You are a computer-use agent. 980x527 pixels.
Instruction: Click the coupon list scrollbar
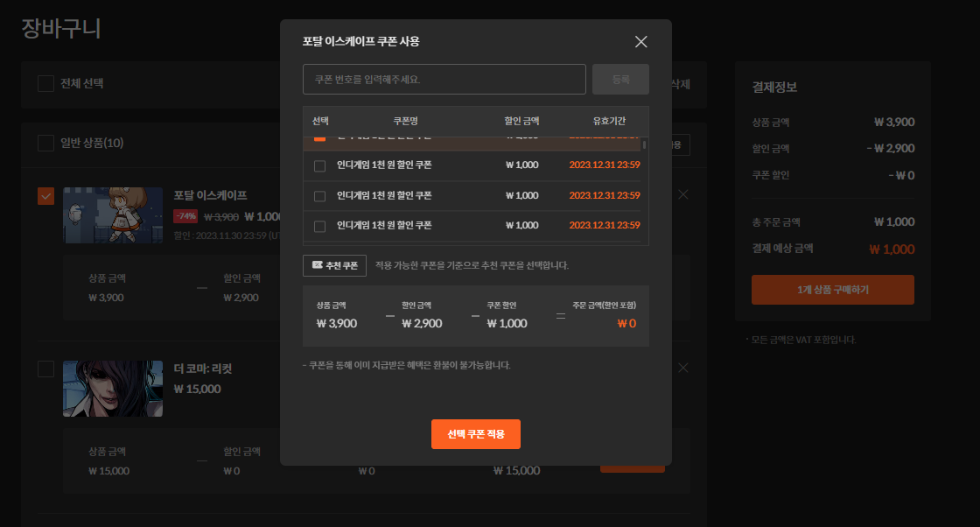click(x=645, y=145)
